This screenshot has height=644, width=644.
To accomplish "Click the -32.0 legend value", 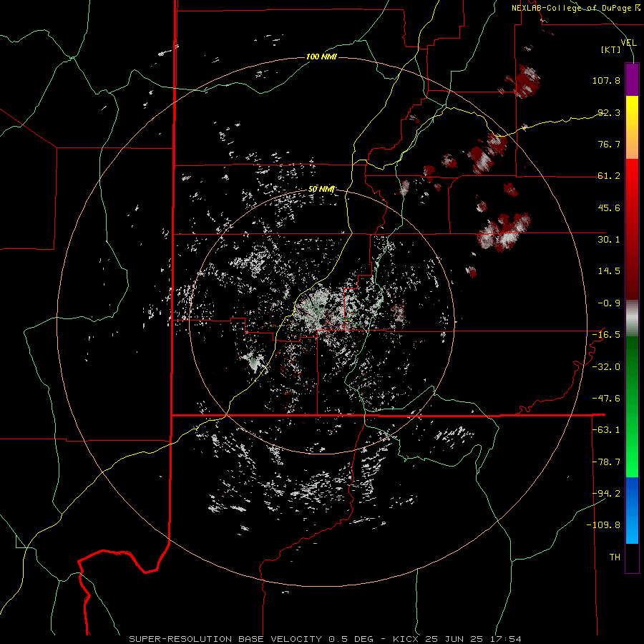I will pos(606,367).
